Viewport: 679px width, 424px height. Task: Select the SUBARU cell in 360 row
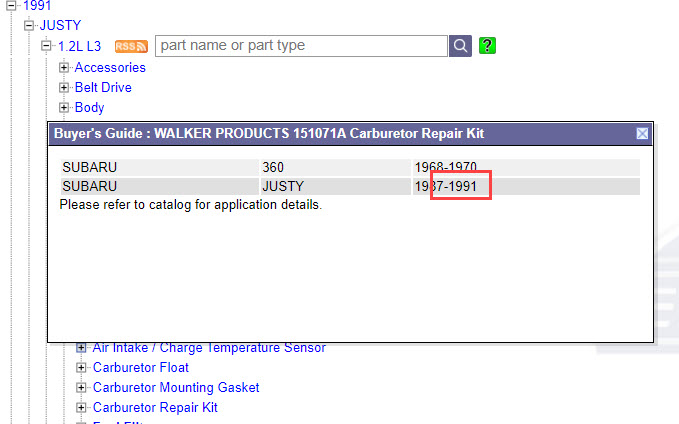pos(160,167)
